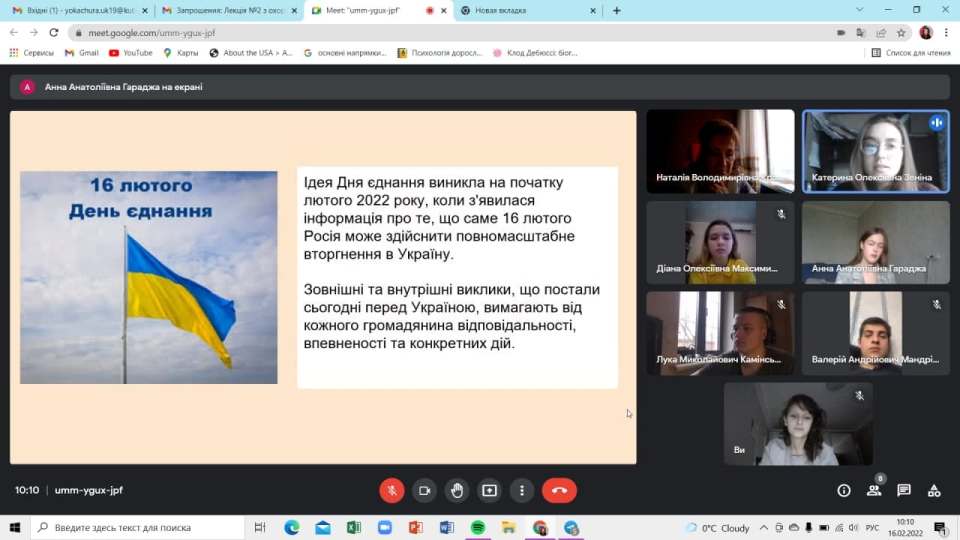
Task: Open Task View in the taskbar
Action: 260,527
